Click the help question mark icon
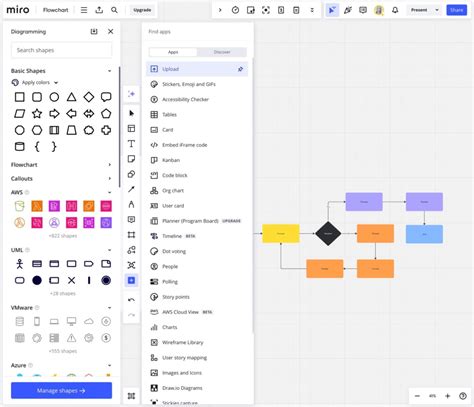 (463, 396)
